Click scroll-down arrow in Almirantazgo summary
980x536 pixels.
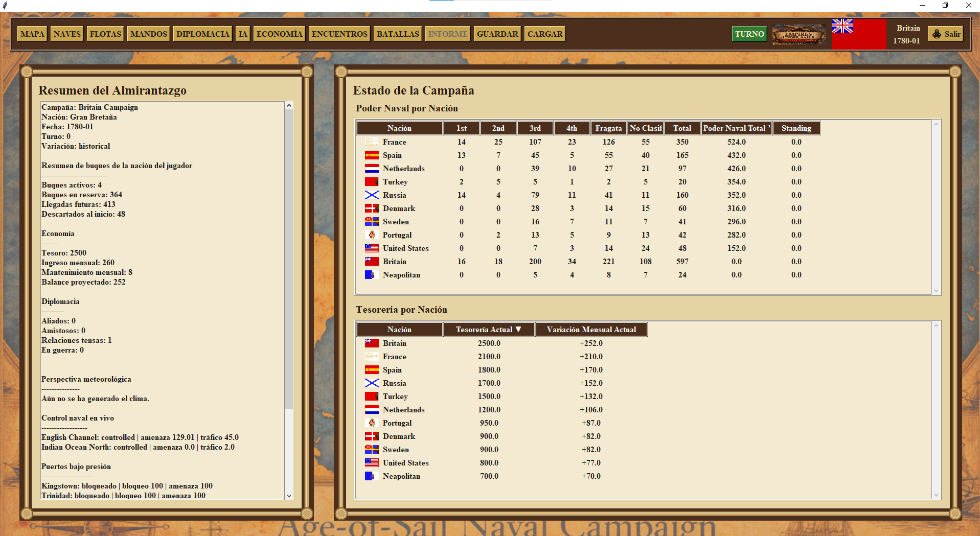coord(289,496)
